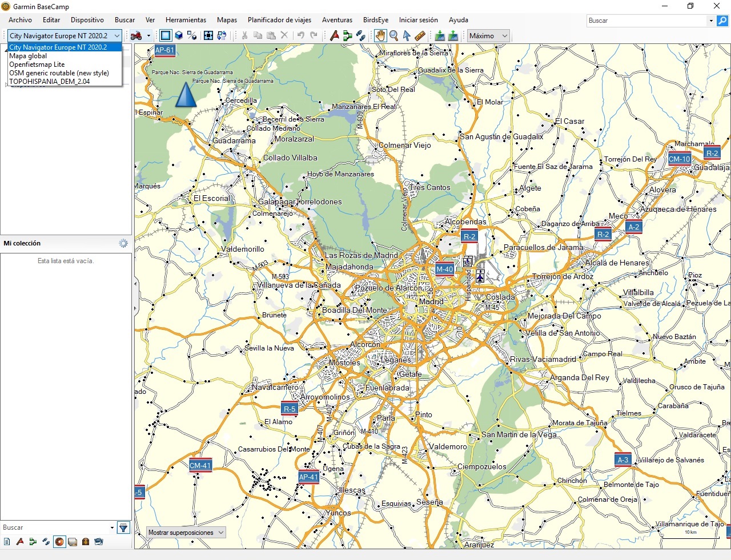Click the map sync arrows toolbar icon
731x560 pixels.
[222, 35]
